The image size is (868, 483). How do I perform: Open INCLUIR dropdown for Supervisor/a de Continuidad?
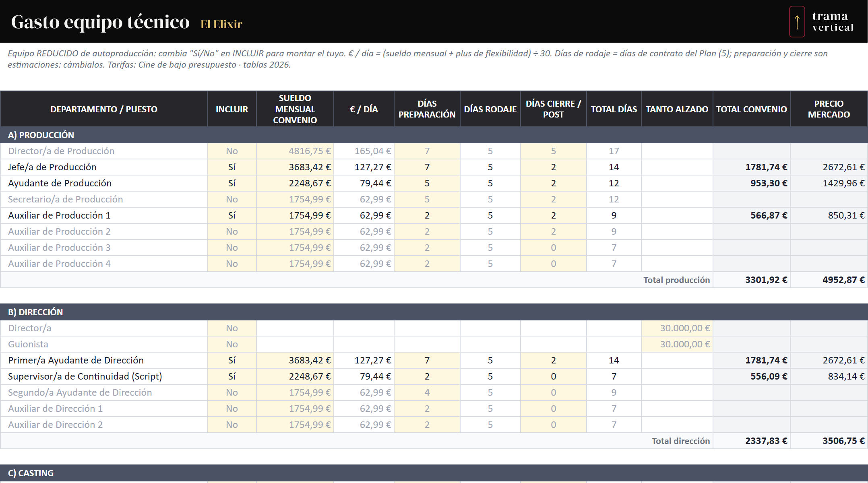pyautogui.click(x=232, y=376)
